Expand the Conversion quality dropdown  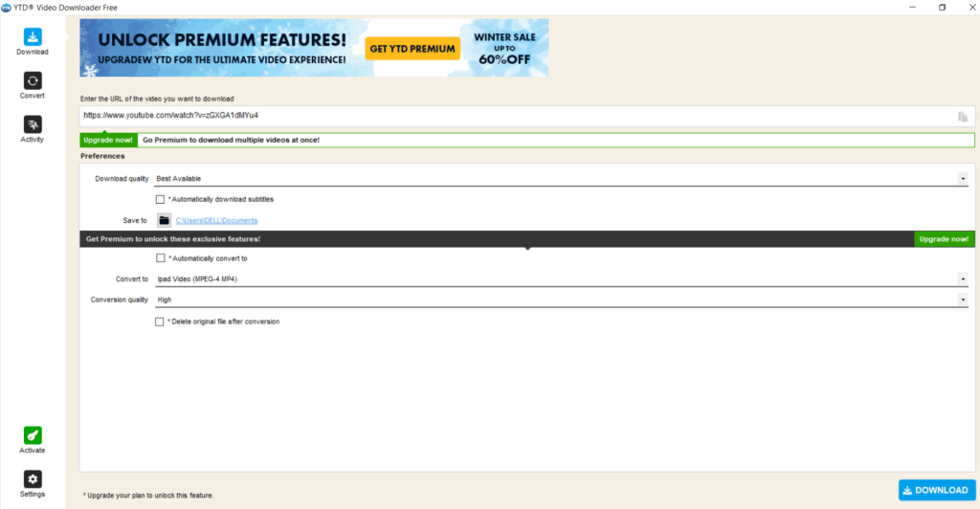(x=963, y=299)
